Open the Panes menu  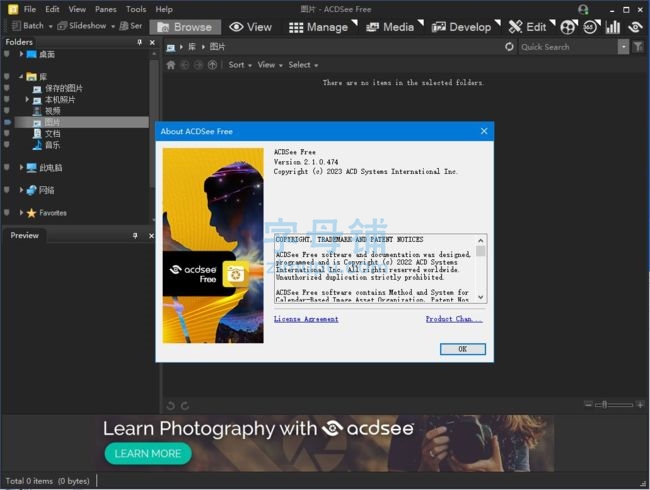pos(106,9)
